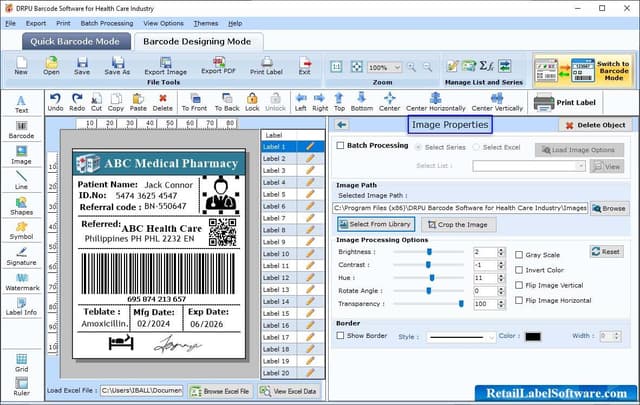This screenshot has width=640, height=405.
Task: Expand the border Style dropdown
Action: (461, 336)
